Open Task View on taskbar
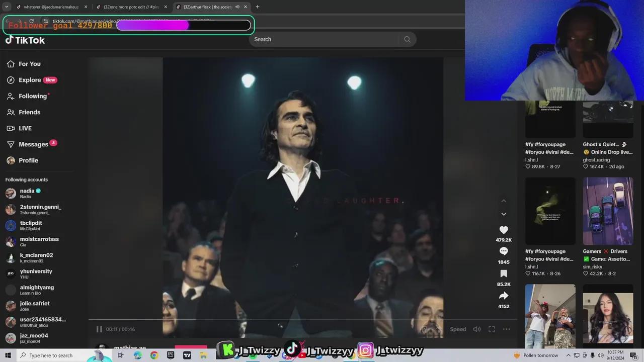This screenshot has width=644, height=362. (121, 355)
